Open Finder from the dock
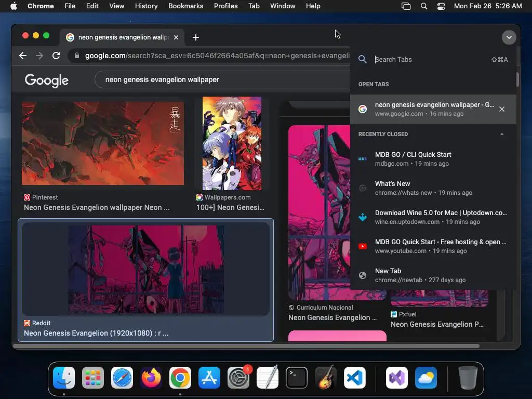Screen dimensions: 532x399 point(64,378)
